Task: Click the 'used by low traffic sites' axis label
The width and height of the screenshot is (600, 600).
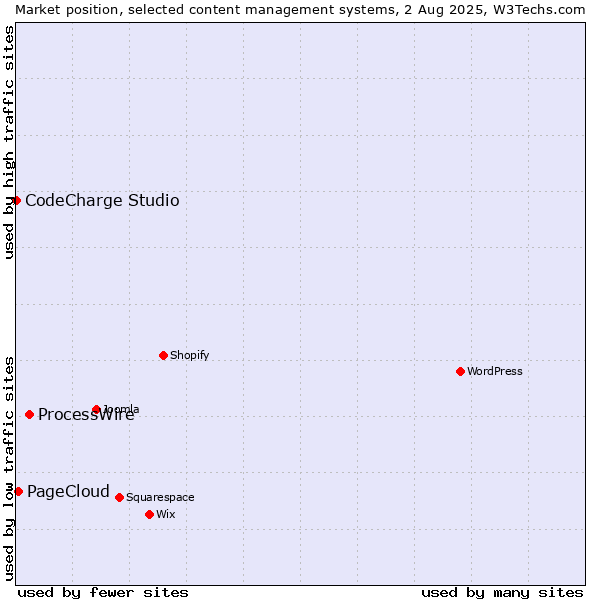Action: pyautogui.click(x=8, y=469)
